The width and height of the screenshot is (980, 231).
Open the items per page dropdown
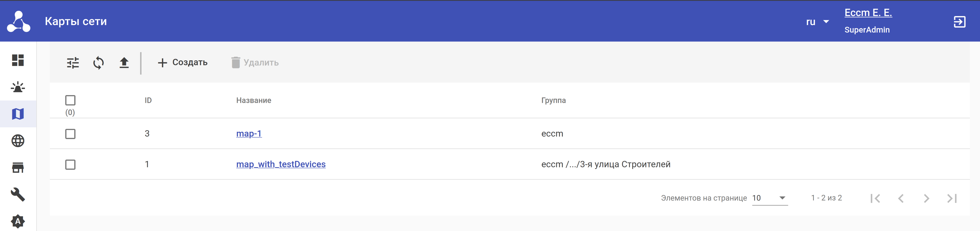tap(770, 198)
